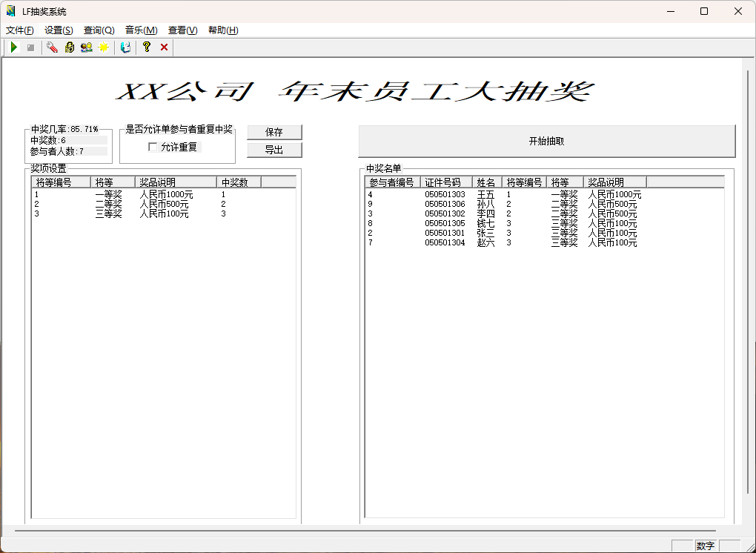Click the 导出 button
Screen dimensions: 756x553
[274, 150]
